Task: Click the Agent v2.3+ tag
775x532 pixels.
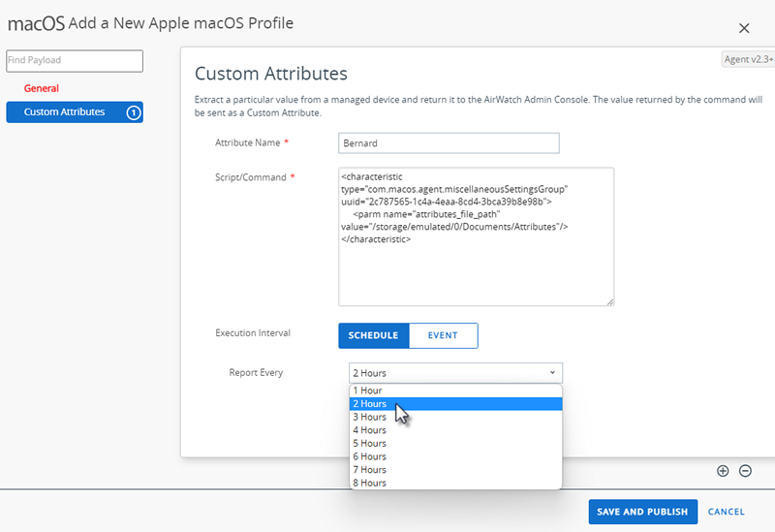Action: click(748, 59)
